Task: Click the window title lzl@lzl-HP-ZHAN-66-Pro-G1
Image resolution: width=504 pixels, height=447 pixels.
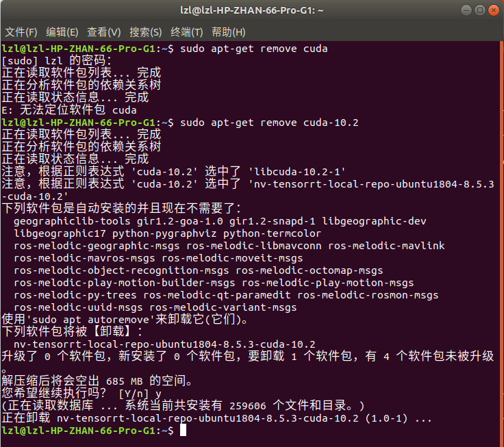Action: [x=252, y=10]
